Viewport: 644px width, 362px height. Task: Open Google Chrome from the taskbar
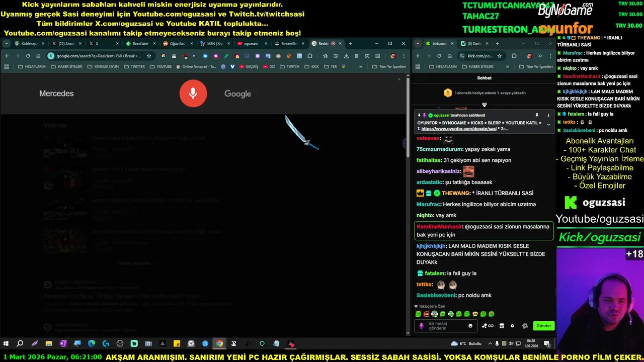point(219,344)
